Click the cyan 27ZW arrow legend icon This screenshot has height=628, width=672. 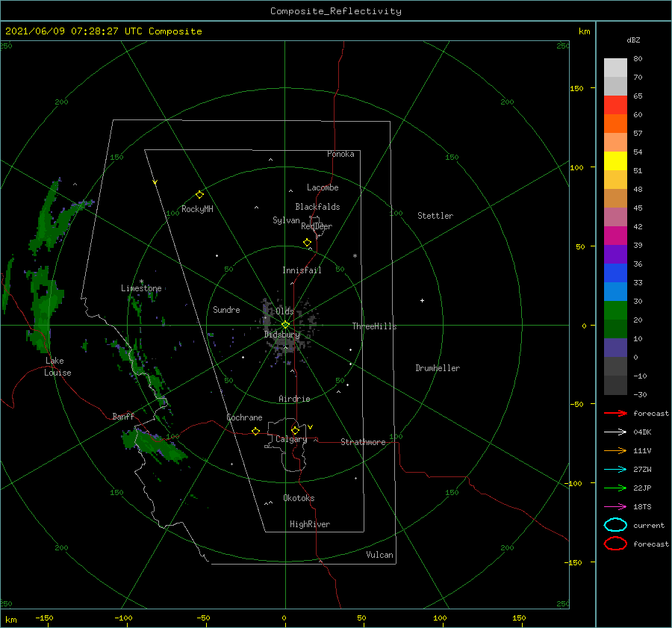616,470
